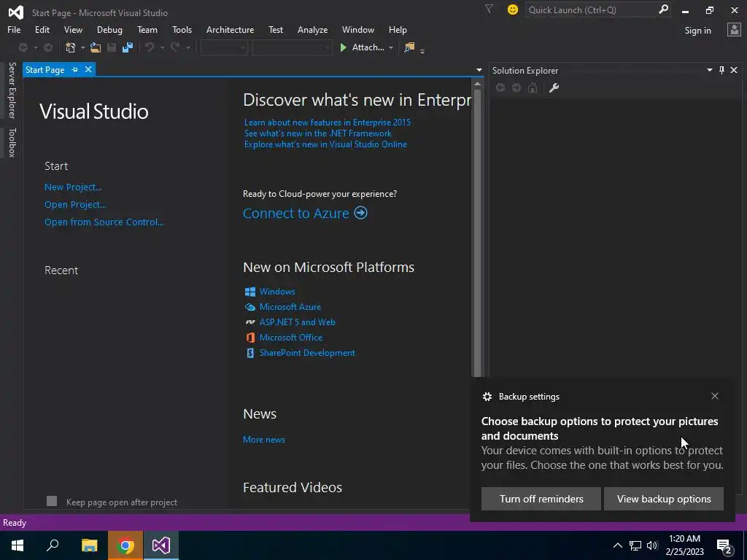Click the Microsoft Azure platform link
Image resolution: width=747 pixels, height=560 pixels.
point(290,307)
